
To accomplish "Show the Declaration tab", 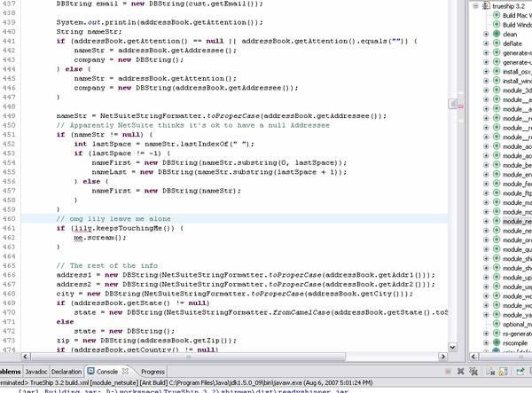I will pos(66,372).
